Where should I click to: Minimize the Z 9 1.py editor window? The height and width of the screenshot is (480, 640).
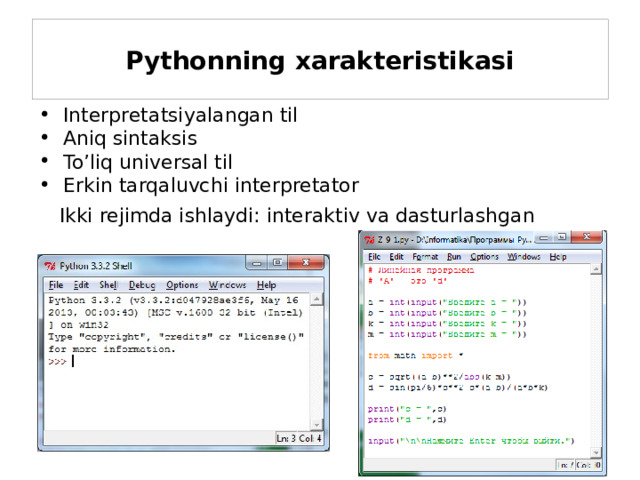[x=544, y=237]
